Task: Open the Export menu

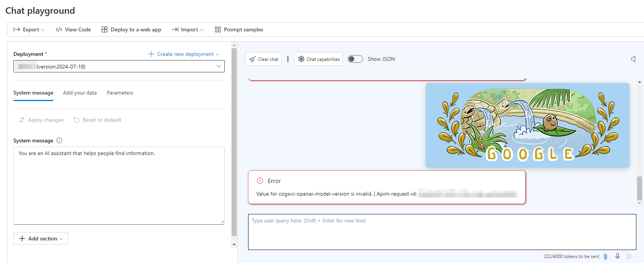Action: click(29, 29)
